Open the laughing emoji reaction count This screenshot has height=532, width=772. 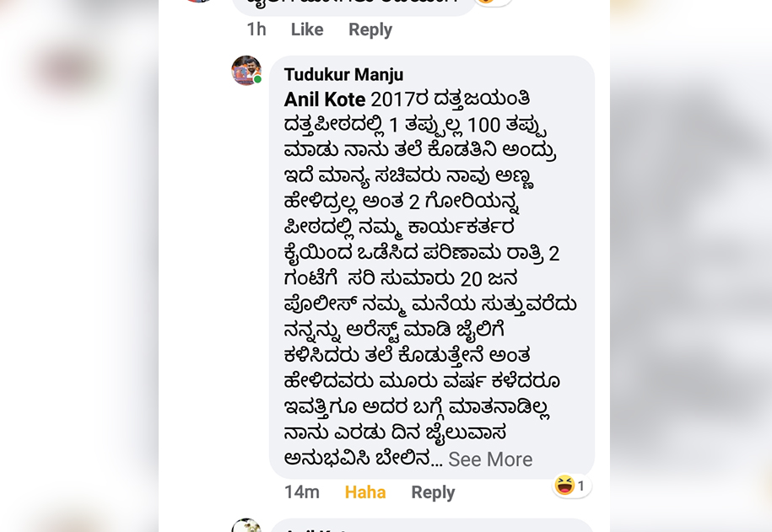coord(571,486)
